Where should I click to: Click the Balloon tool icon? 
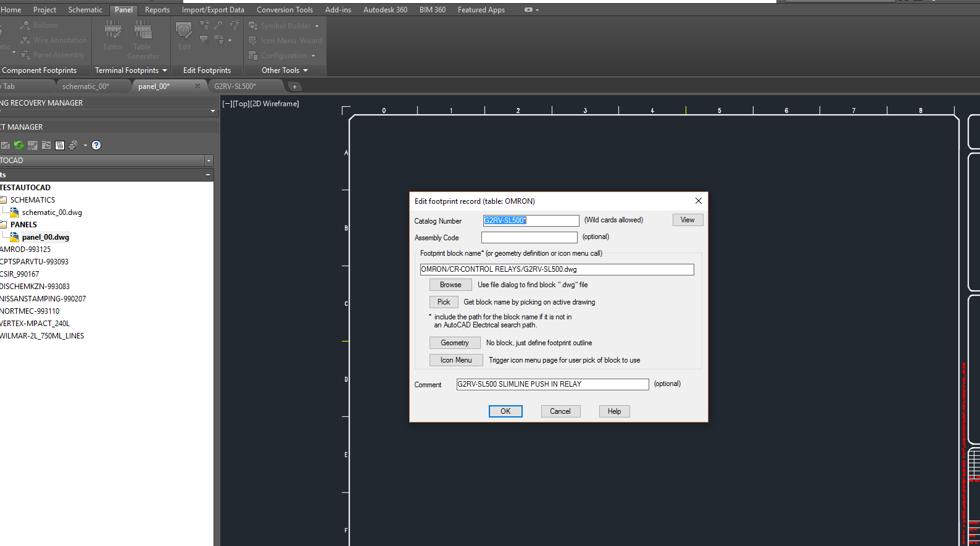pyautogui.click(x=25, y=25)
